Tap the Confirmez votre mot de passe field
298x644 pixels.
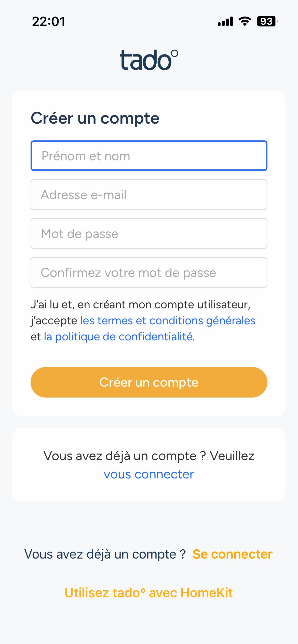click(149, 272)
